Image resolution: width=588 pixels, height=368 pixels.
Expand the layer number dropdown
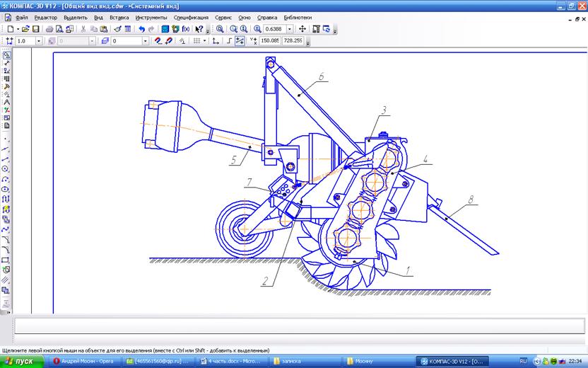point(146,41)
